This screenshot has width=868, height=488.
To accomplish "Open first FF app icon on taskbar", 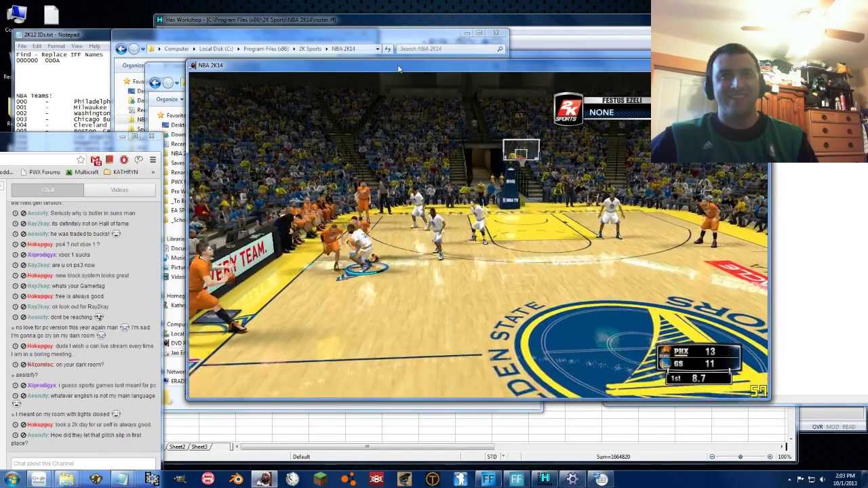I will (x=488, y=480).
